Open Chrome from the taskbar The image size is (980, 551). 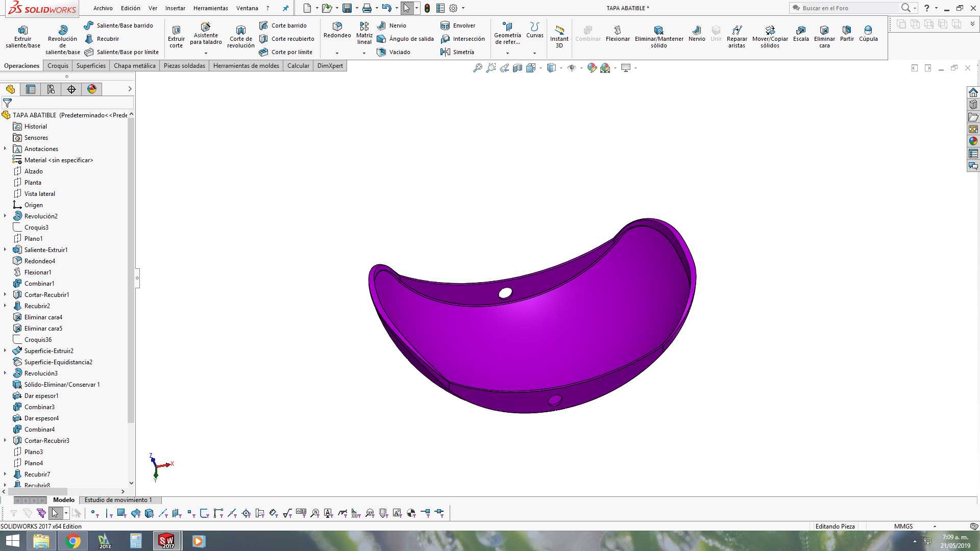point(73,541)
